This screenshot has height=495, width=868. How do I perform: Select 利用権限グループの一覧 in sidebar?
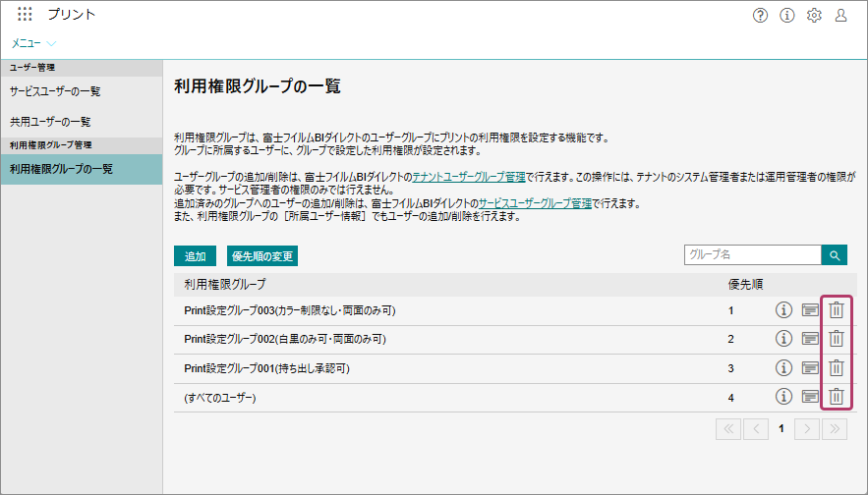[x=82, y=169]
